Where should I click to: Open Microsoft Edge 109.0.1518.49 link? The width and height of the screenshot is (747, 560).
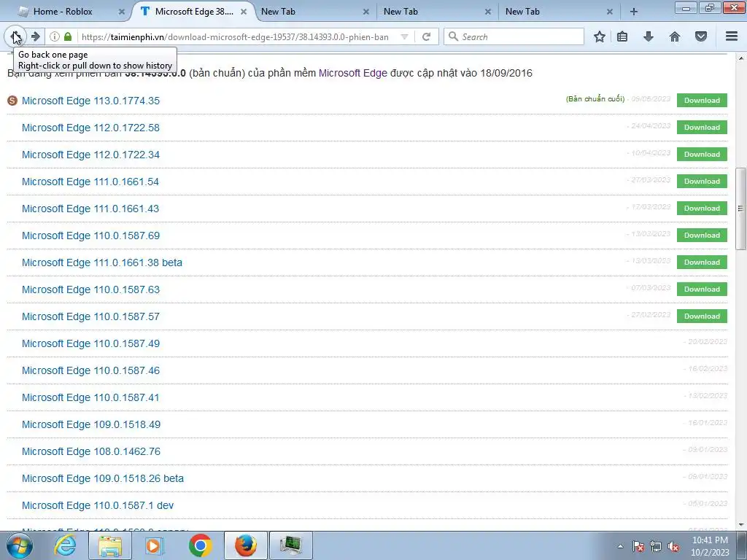click(x=91, y=424)
